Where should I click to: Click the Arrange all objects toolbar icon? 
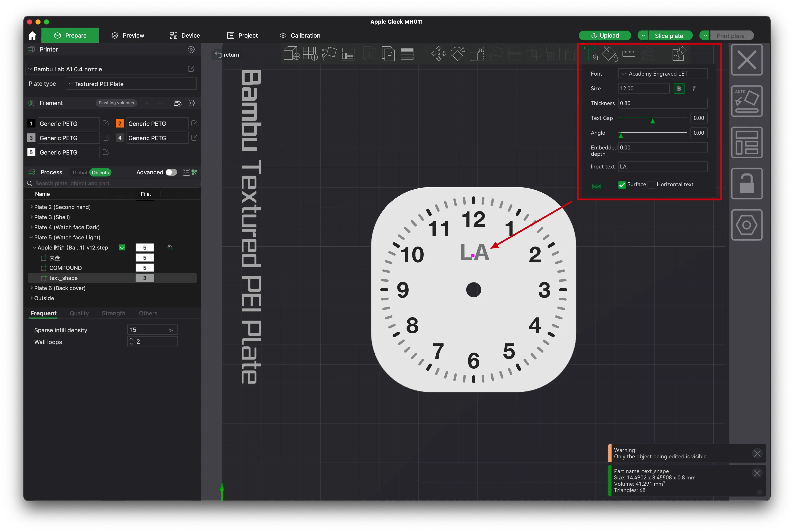[347, 54]
